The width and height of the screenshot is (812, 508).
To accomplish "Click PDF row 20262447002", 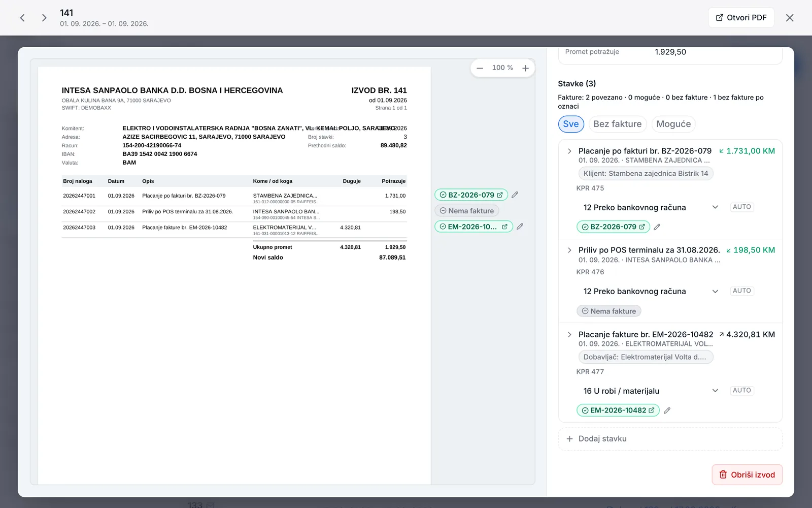I will point(234,213).
